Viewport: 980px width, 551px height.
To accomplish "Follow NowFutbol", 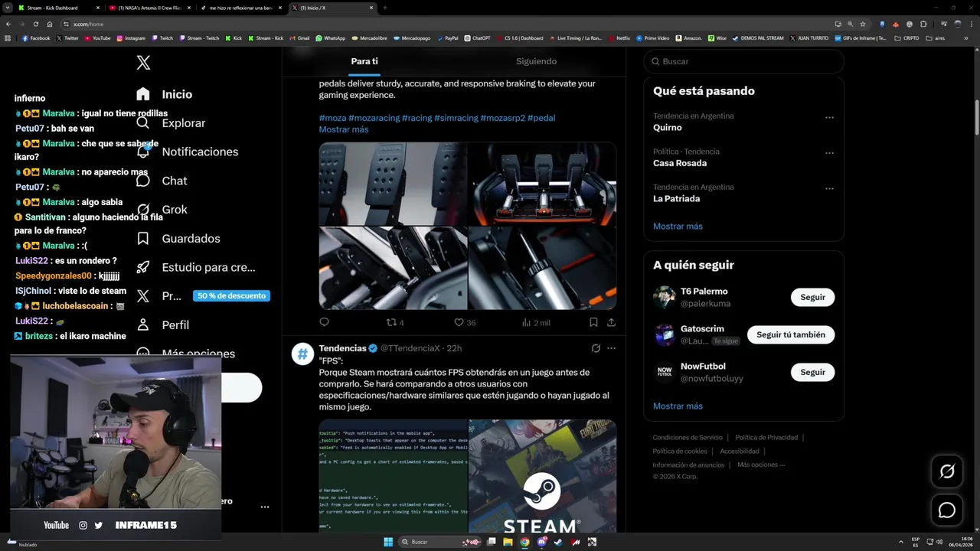I will click(812, 372).
